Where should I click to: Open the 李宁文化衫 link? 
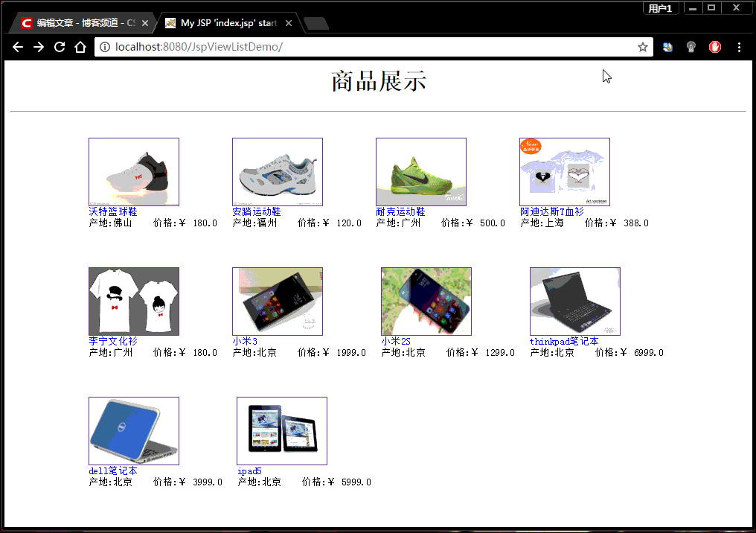point(113,341)
